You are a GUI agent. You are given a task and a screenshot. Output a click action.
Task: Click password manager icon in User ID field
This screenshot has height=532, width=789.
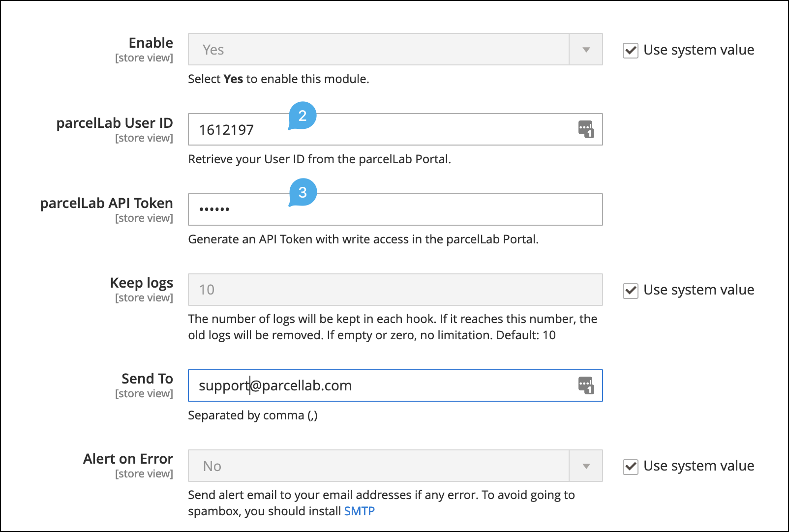[x=586, y=129]
